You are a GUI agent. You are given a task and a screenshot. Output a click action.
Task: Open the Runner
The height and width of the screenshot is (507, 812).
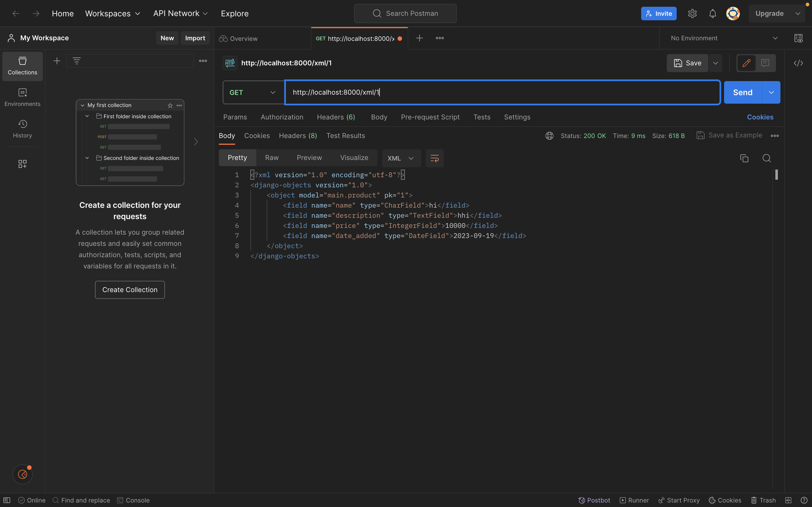(x=634, y=500)
